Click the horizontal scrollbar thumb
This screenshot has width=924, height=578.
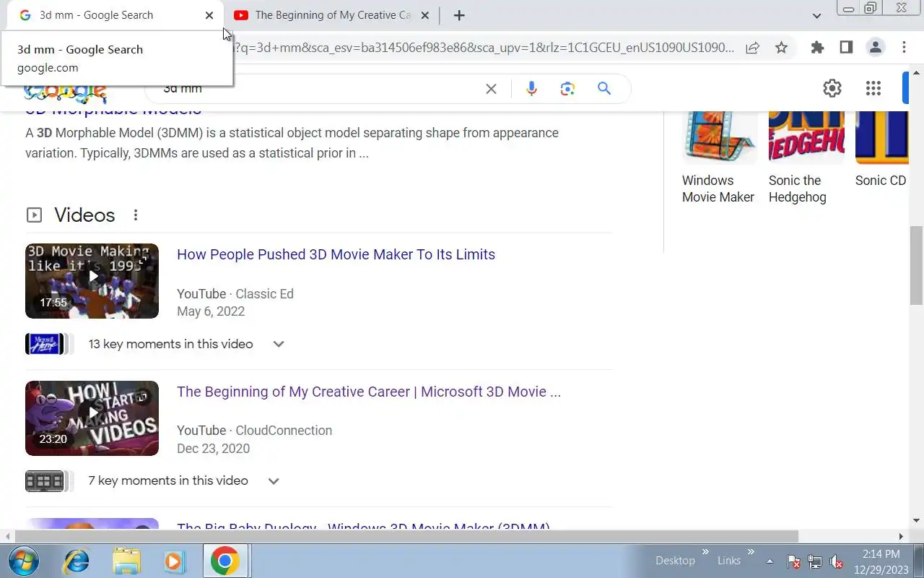coord(406,537)
